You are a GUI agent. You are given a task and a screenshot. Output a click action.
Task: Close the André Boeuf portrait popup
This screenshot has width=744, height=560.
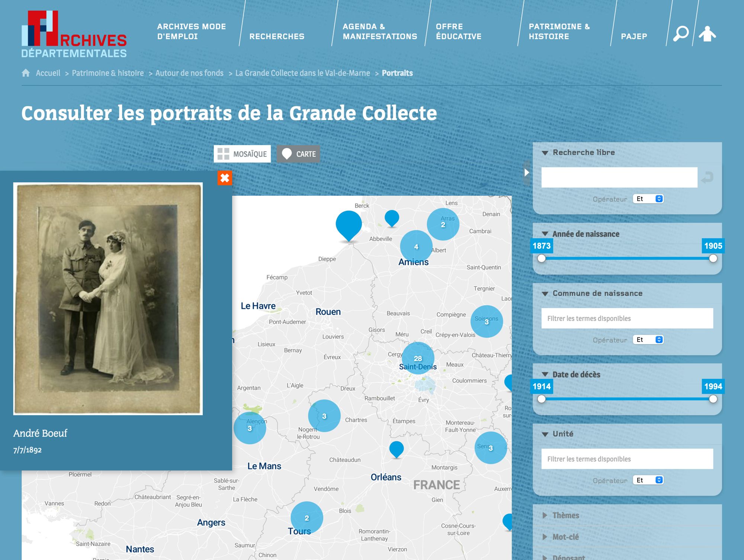[x=225, y=178]
